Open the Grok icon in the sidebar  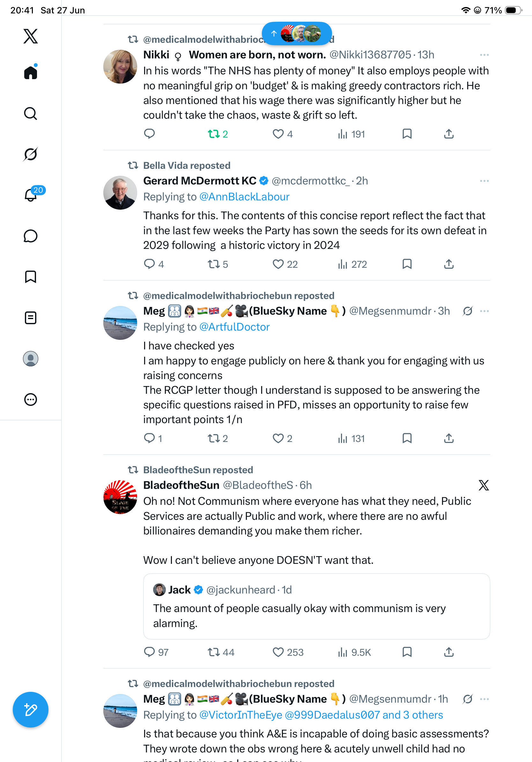[x=31, y=154]
